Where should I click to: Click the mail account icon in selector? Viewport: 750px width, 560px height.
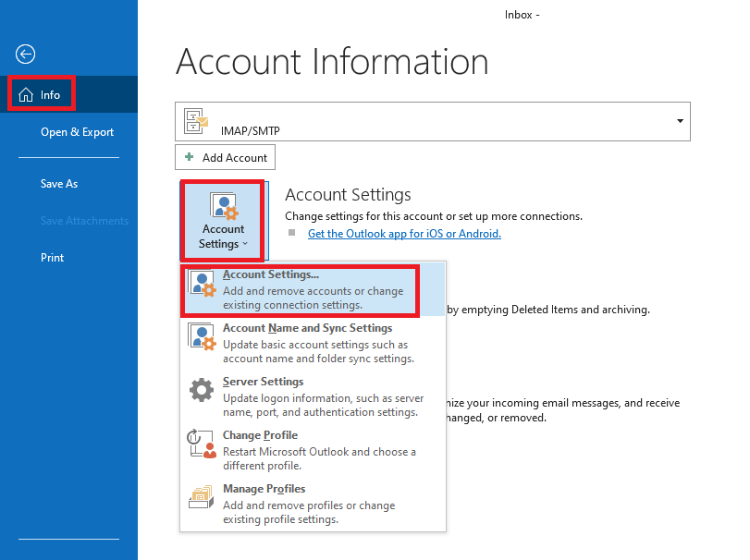pyautogui.click(x=196, y=120)
